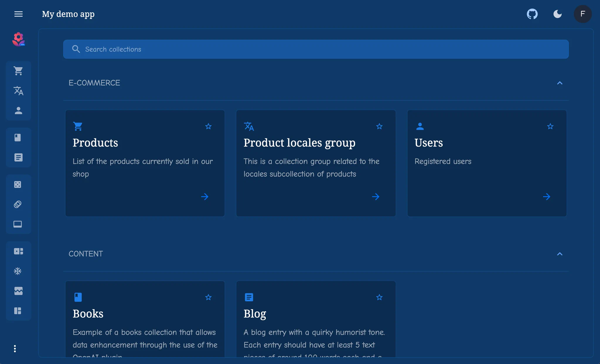Toggle dark mode with moon icon

(557, 14)
